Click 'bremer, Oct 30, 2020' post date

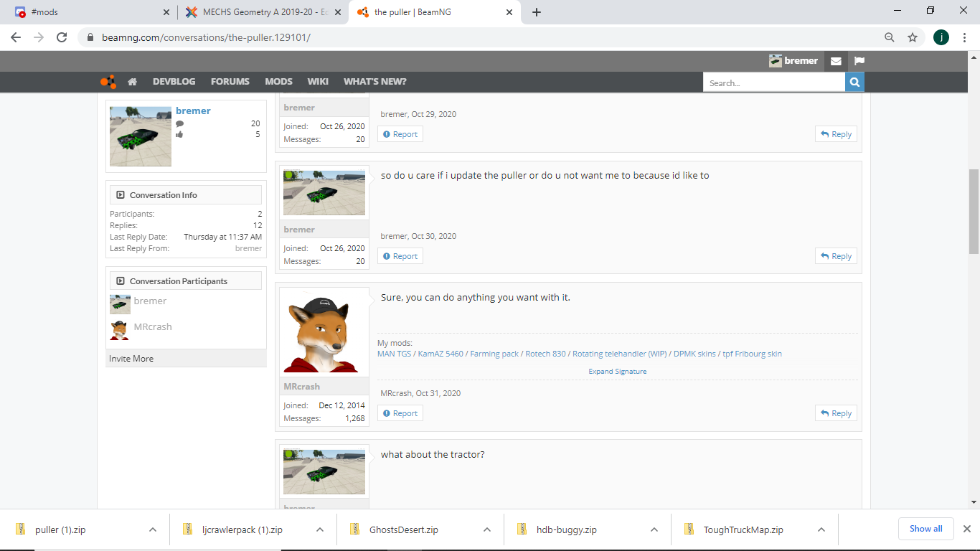[418, 236]
